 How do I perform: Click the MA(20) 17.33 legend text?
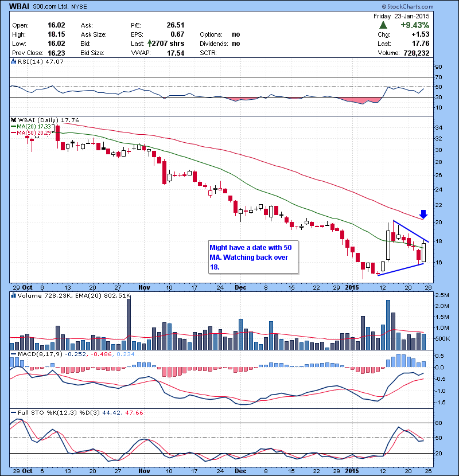[x=34, y=126]
